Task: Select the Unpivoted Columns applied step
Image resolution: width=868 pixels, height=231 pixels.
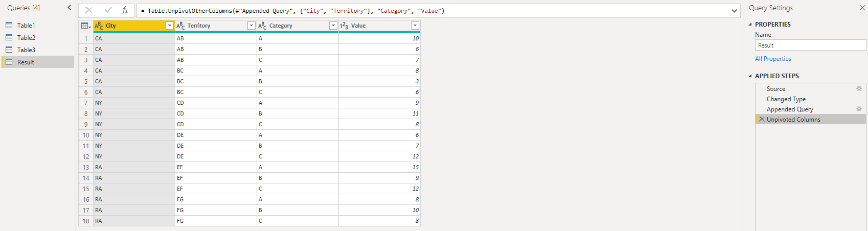Action: (x=811, y=119)
